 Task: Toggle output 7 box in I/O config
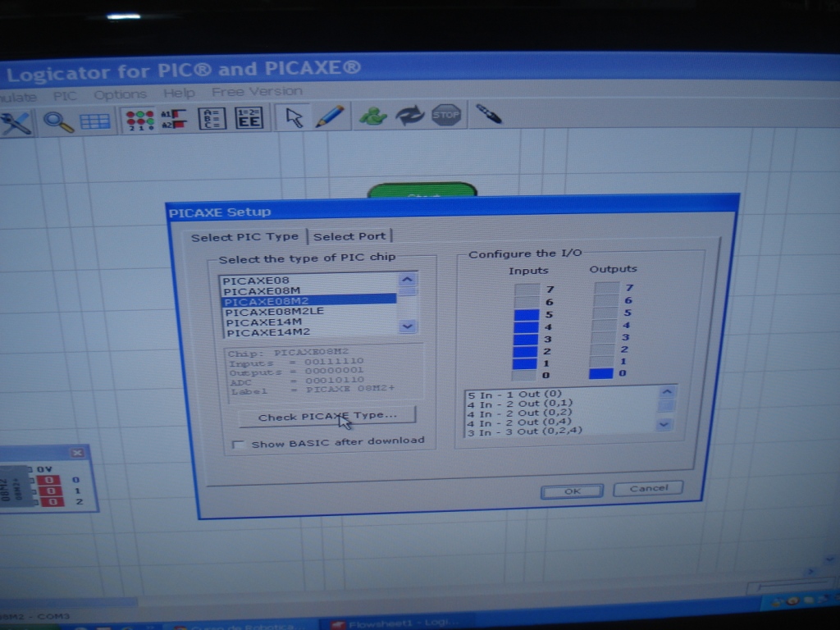click(606, 288)
